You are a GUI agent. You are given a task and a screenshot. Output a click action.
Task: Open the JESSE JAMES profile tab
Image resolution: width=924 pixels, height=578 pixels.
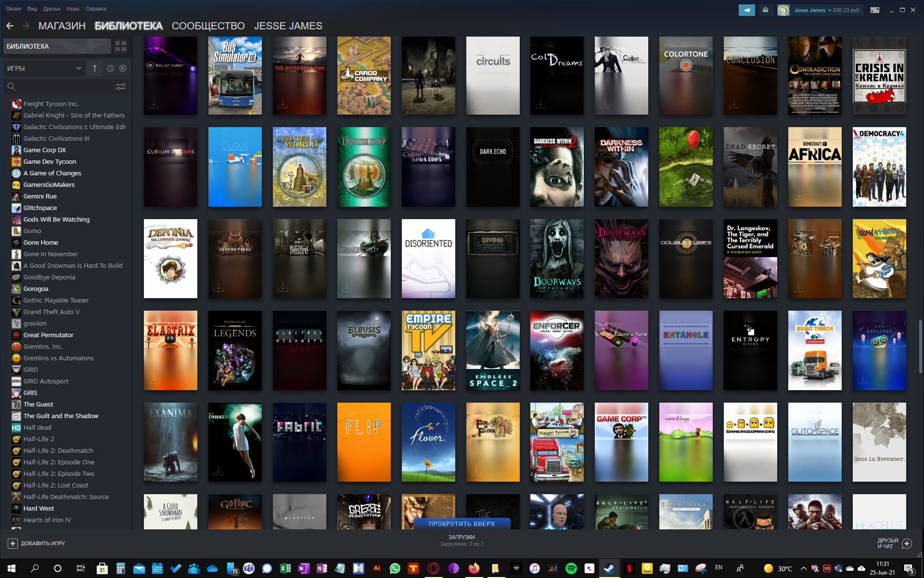tap(288, 26)
